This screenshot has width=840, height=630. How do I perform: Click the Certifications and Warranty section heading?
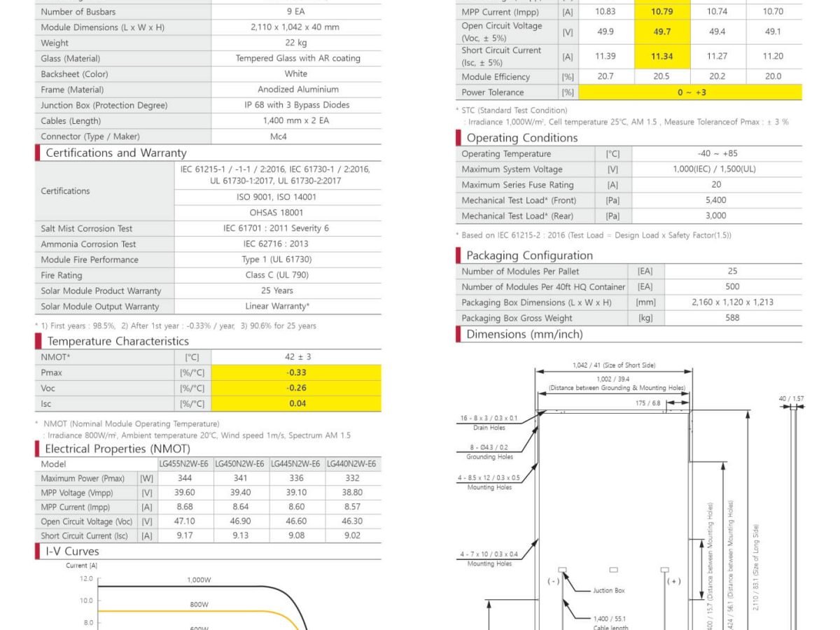(x=116, y=153)
